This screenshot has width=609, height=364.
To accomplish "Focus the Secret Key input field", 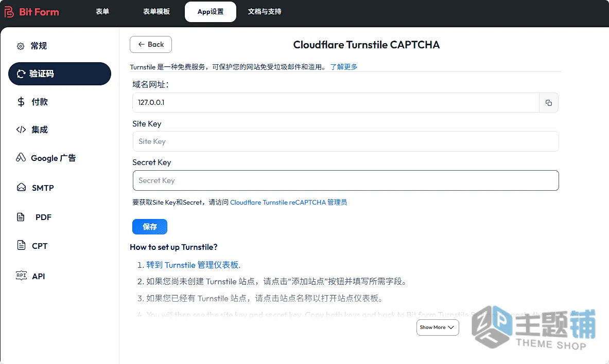I will point(345,180).
